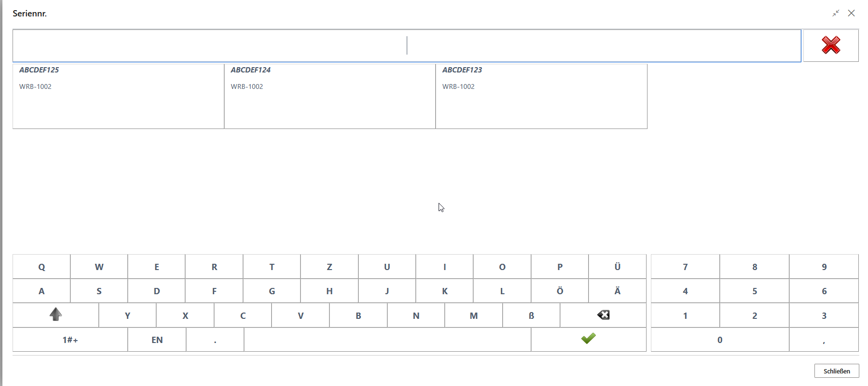Click the Schließen button

point(836,371)
